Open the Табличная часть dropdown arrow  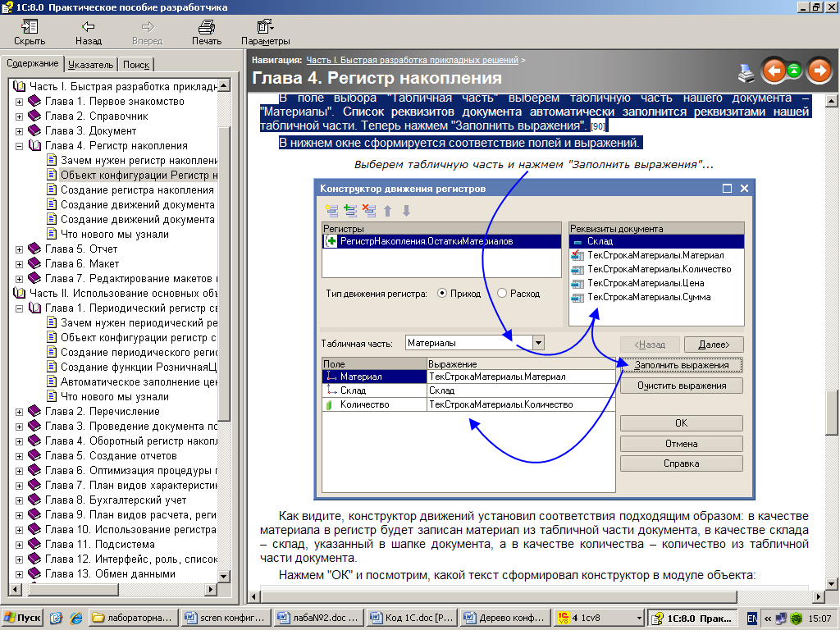(538, 343)
